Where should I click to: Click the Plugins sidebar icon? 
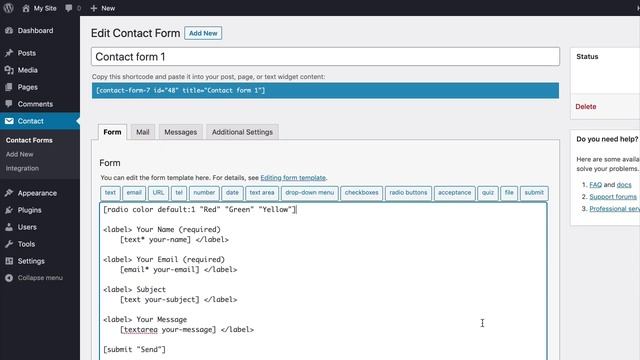coord(9,210)
